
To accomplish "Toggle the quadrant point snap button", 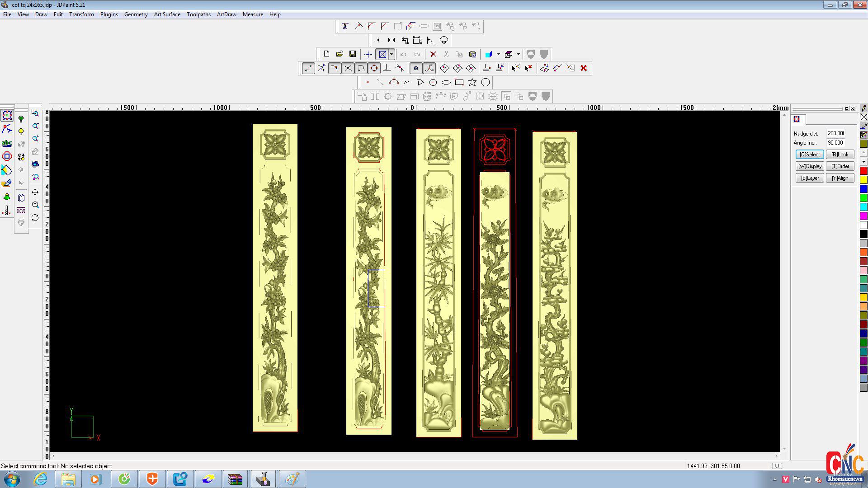I will (374, 68).
